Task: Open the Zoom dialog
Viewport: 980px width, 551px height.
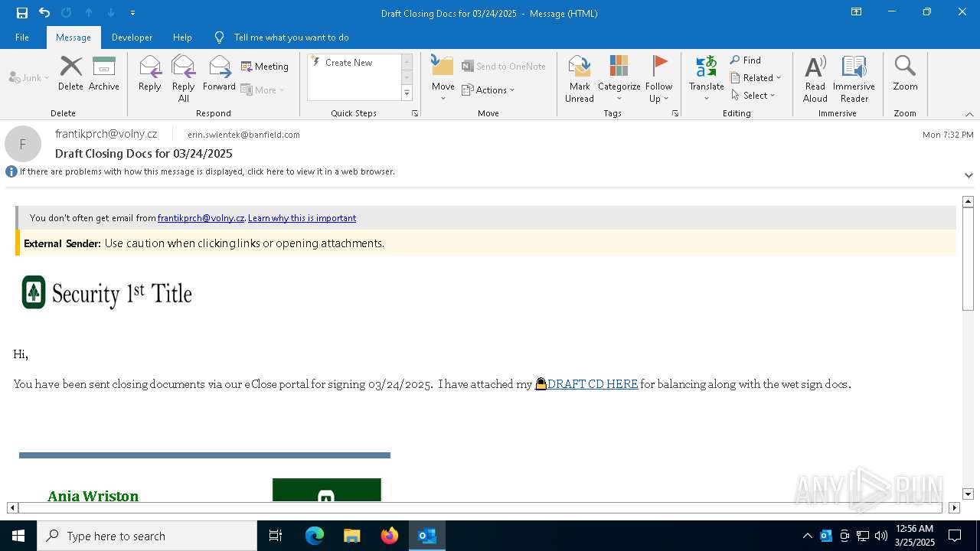Action: coord(905,74)
